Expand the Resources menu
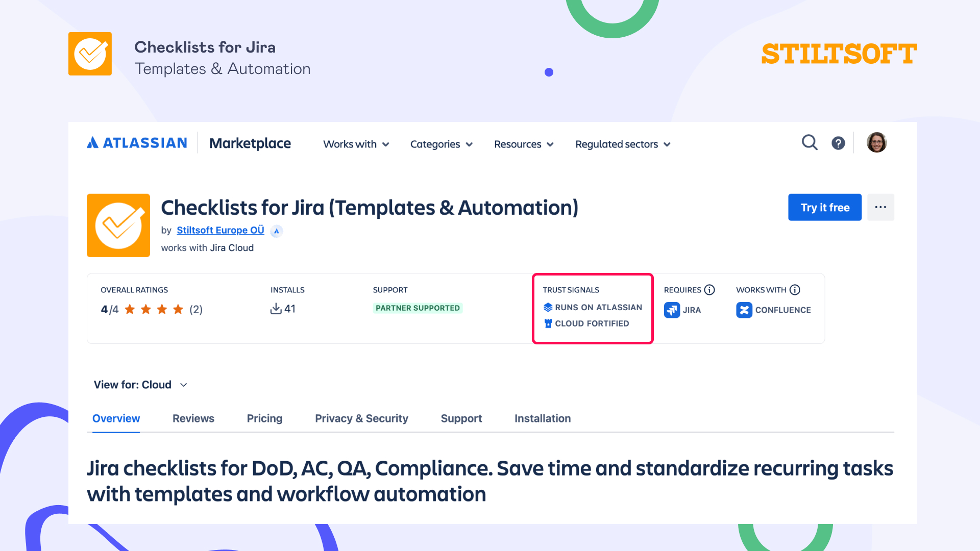Image resolution: width=980 pixels, height=551 pixels. [524, 144]
